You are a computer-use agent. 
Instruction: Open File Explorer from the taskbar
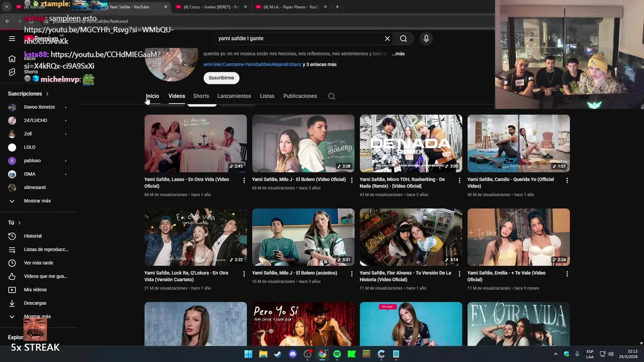pos(263,354)
